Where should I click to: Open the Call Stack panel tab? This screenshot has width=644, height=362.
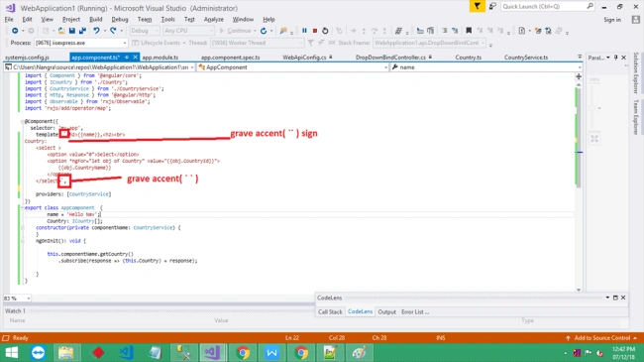pos(330,311)
